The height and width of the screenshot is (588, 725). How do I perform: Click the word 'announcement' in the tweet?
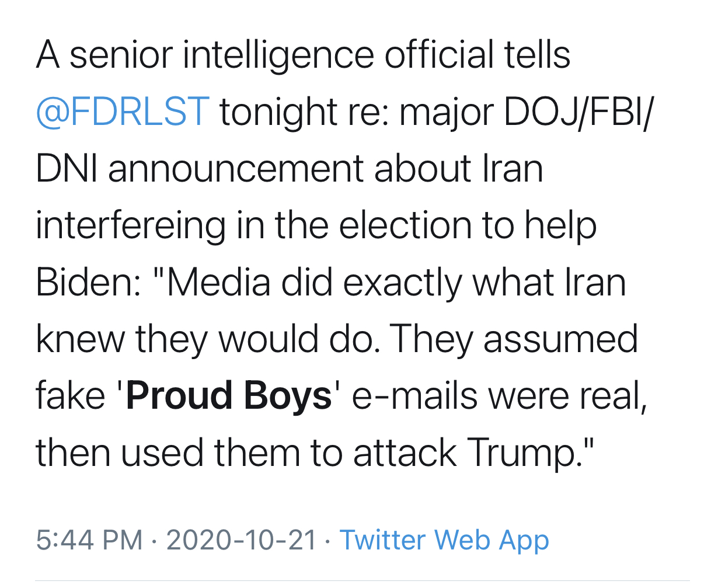tap(236, 169)
